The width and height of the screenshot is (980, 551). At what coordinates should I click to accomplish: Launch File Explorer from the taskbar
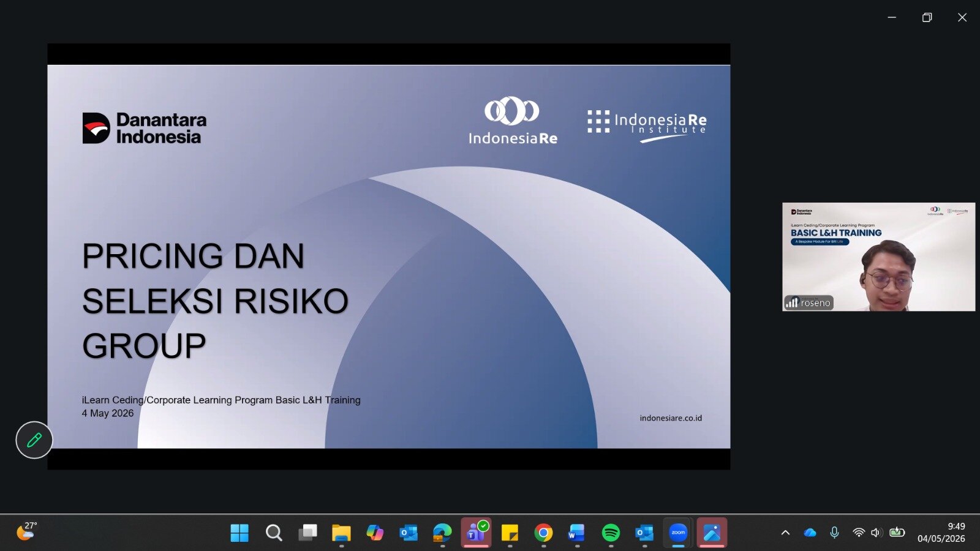(341, 533)
